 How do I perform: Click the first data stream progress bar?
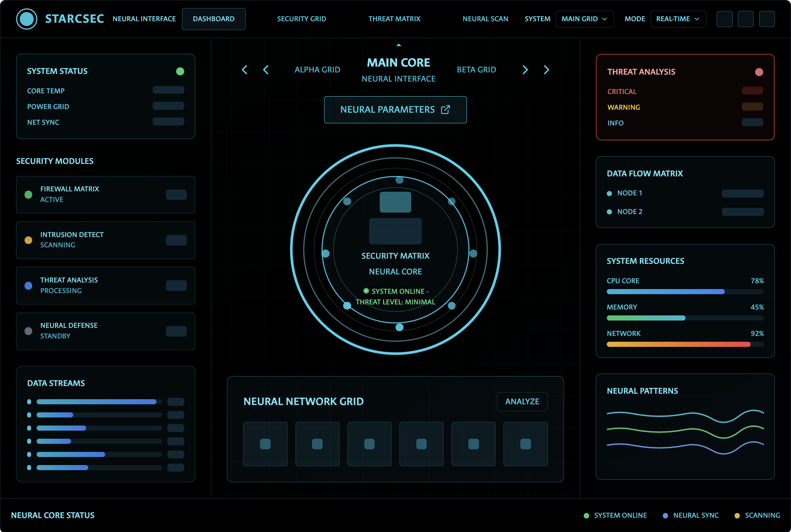click(99, 402)
